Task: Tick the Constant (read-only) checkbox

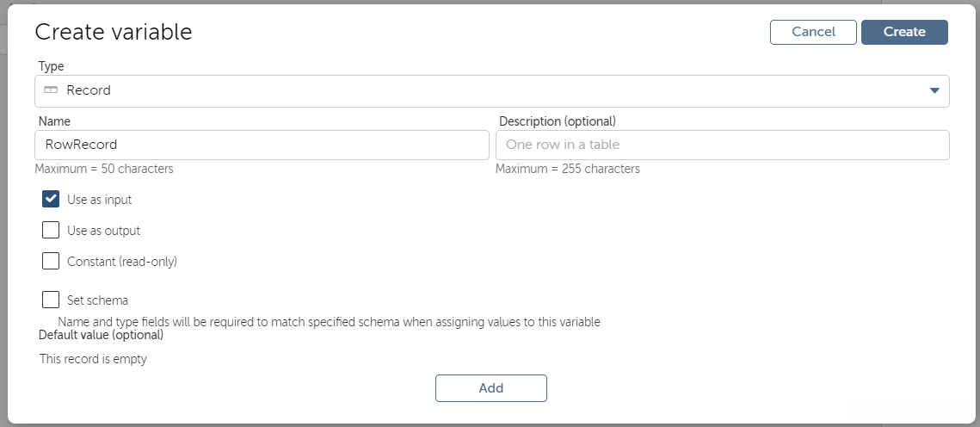Action: (x=51, y=261)
